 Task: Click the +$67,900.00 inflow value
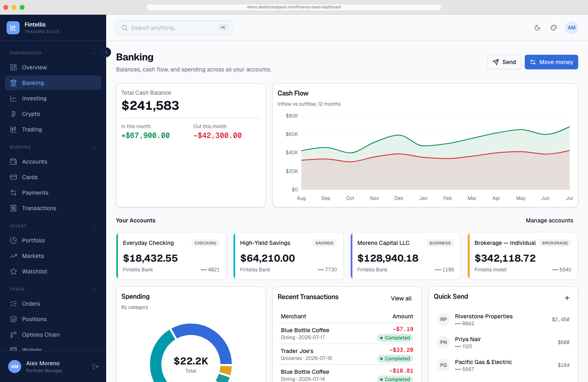[x=145, y=135]
